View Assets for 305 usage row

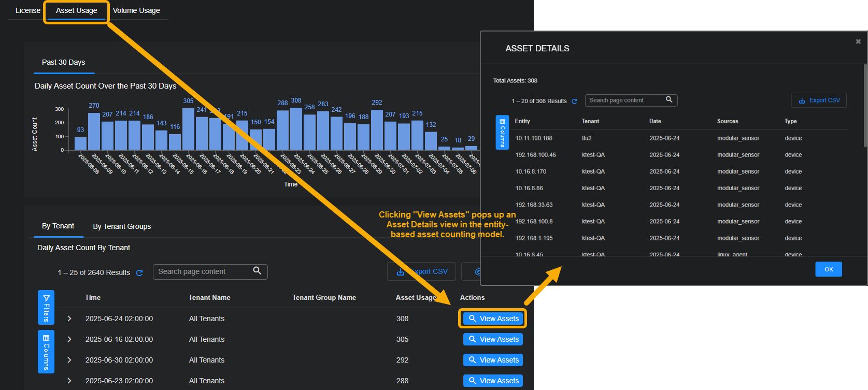tap(493, 339)
